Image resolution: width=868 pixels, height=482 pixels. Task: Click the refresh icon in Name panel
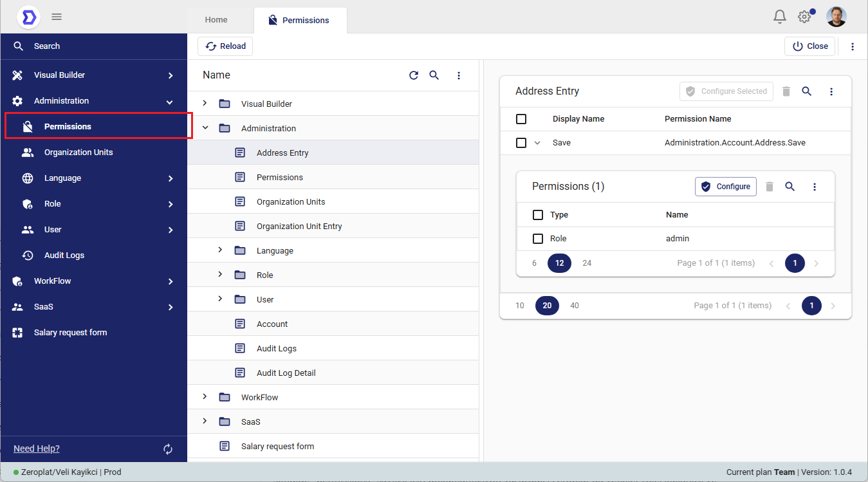414,75
